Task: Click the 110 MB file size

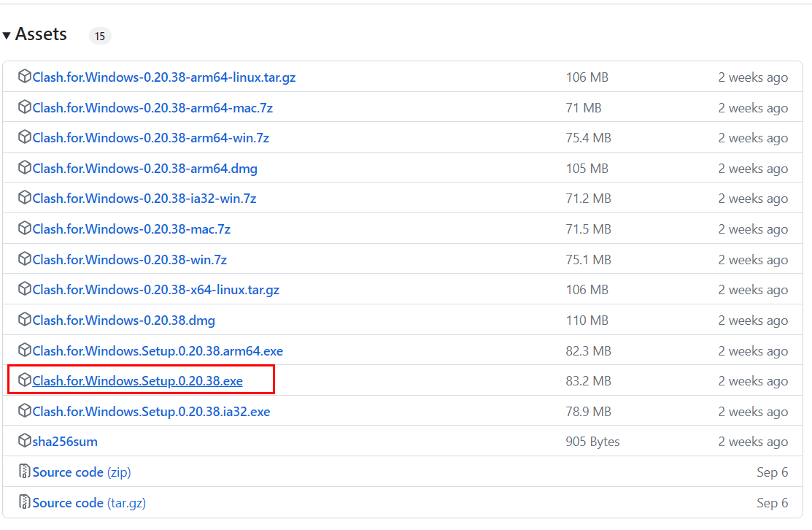Action: [x=587, y=320]
